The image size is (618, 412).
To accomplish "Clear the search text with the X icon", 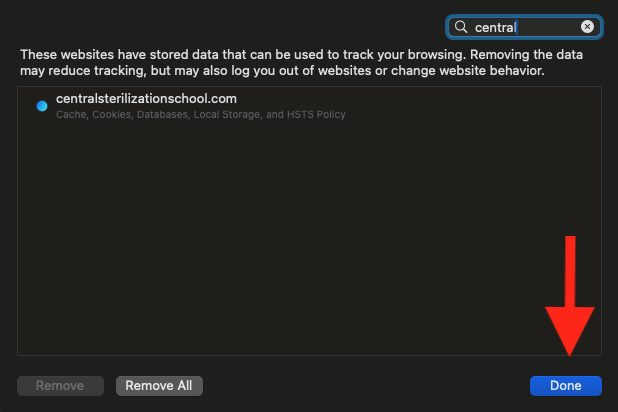I will tap(587, 27).
